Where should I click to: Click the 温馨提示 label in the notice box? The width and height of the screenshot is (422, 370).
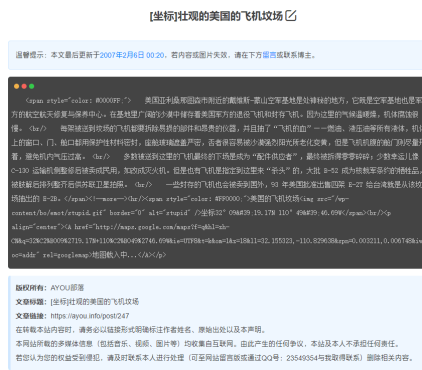pos(29,55)
